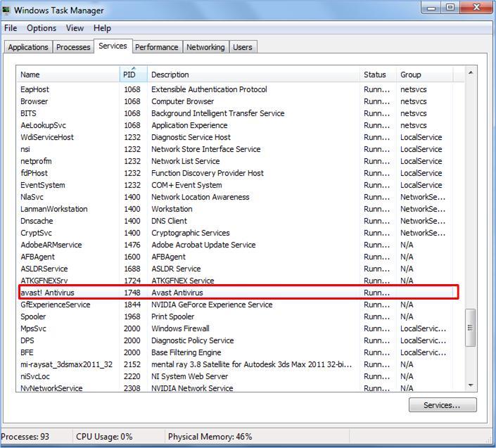Select the Services tab
The height and width of the screenshot is (448, 496).
pos(113,46)
